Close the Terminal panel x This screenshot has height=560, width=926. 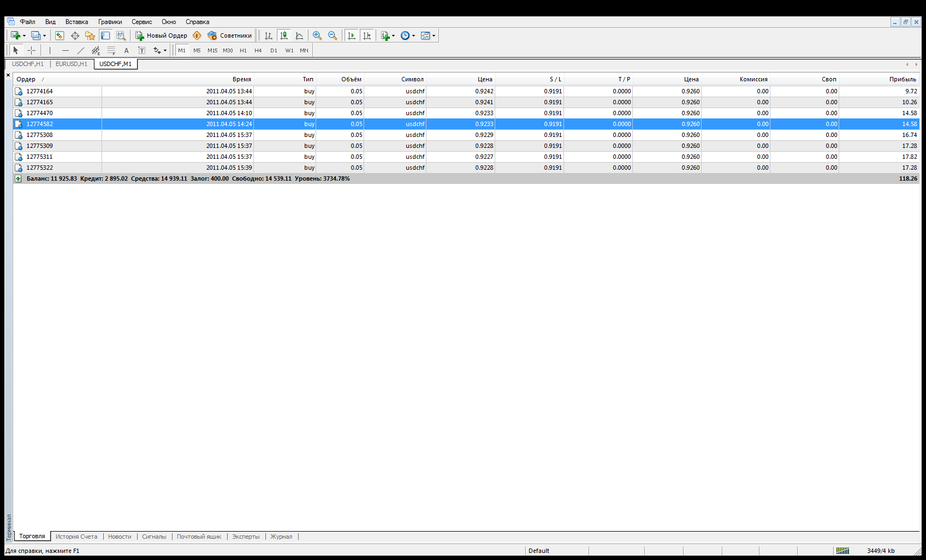[8, 75]
